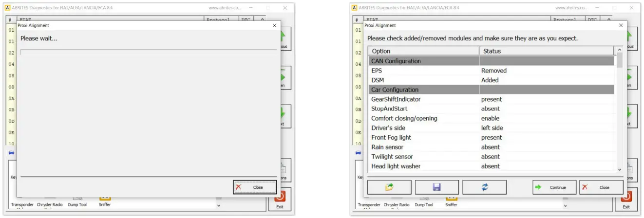Click the 'absent' status of Rain sensor
644x218 pixels.
click(491, 147)
